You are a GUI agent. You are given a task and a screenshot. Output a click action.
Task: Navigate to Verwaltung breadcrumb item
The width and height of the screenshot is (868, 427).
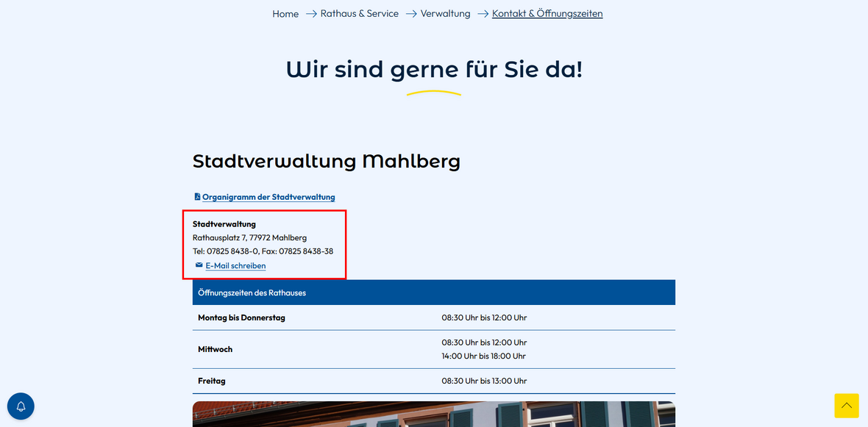[445, 14]
